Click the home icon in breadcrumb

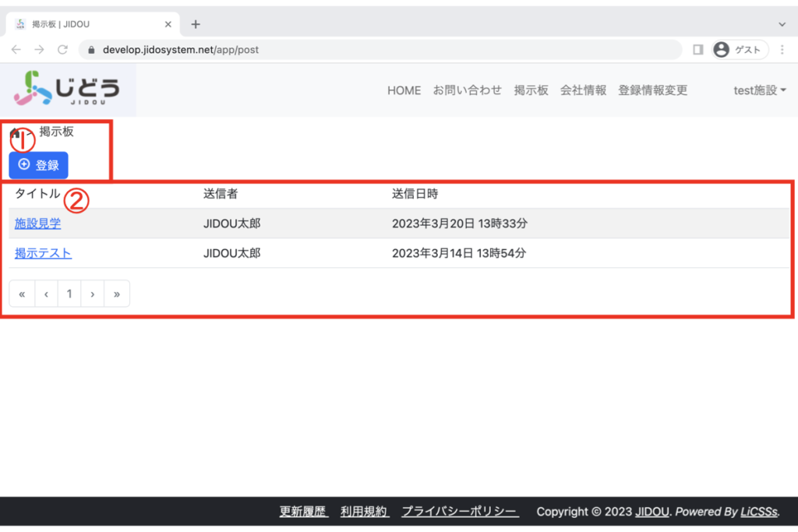(x=15, y=133)
